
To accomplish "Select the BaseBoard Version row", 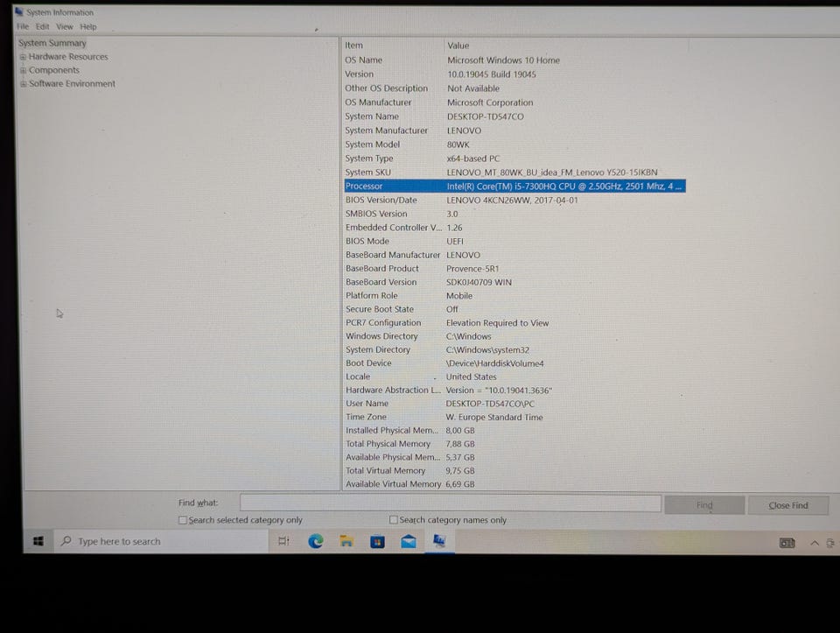I will 514,282.
